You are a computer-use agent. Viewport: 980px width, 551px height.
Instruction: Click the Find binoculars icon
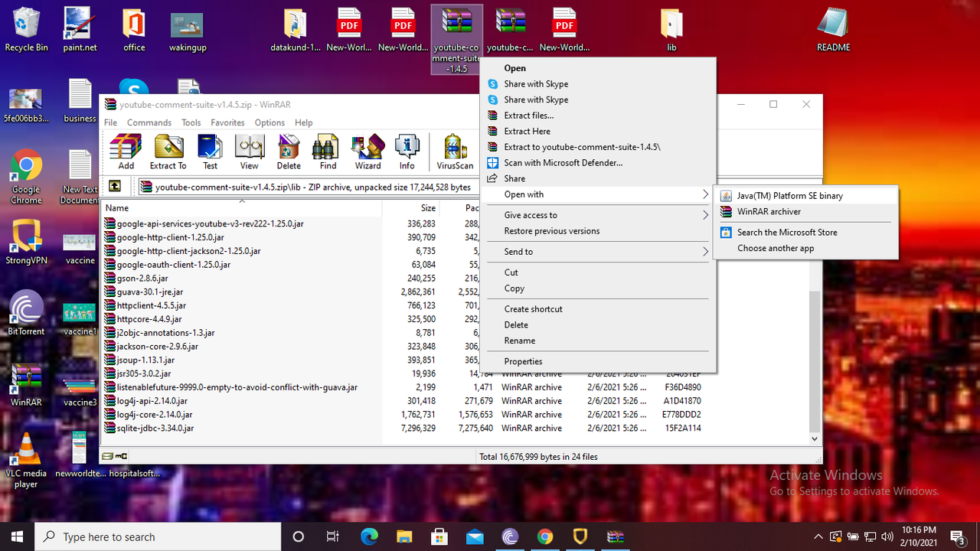coord(328,152)
